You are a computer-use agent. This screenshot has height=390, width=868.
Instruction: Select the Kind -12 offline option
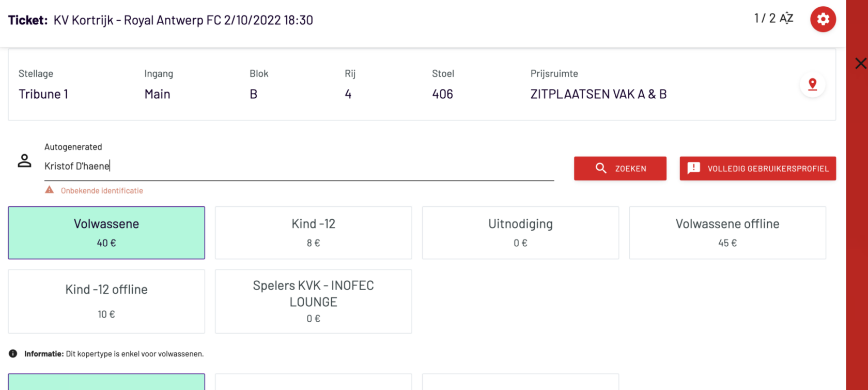tap(106, 301)
